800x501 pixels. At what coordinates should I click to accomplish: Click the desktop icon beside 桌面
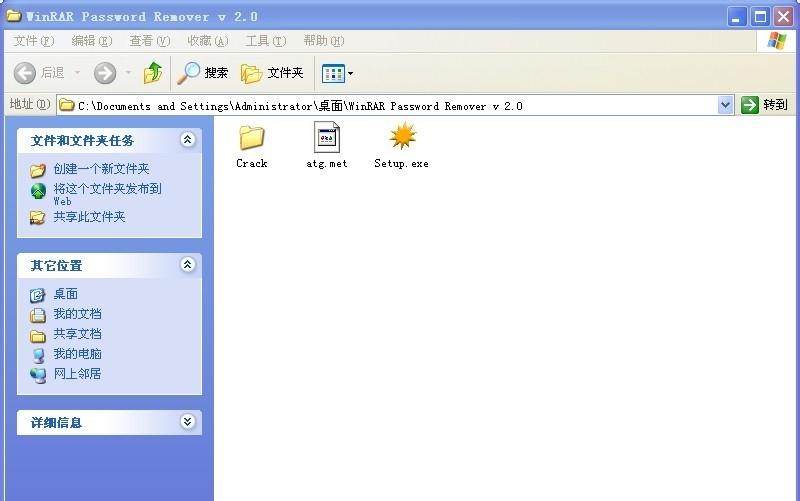pyautogui.click(x=38, y=295)
